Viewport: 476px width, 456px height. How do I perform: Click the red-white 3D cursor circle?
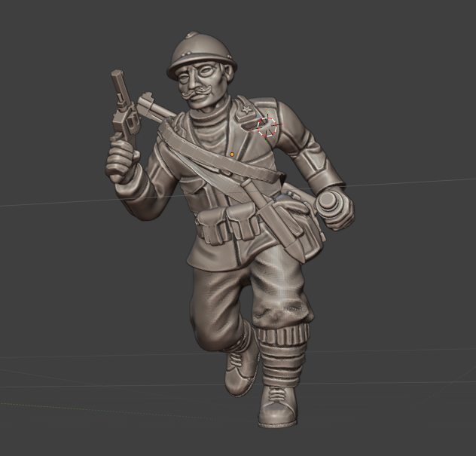[267, 127]
